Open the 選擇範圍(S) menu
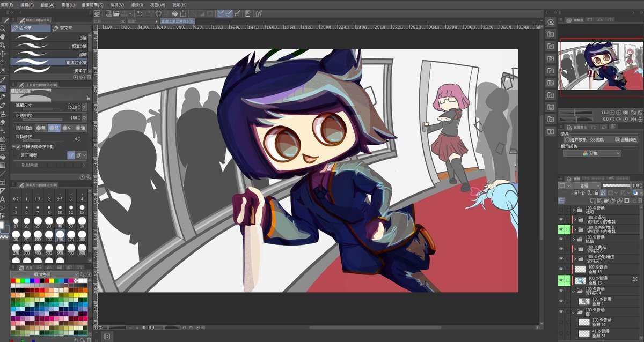Viewport: 644px width, 342px height. click(93, 5)
